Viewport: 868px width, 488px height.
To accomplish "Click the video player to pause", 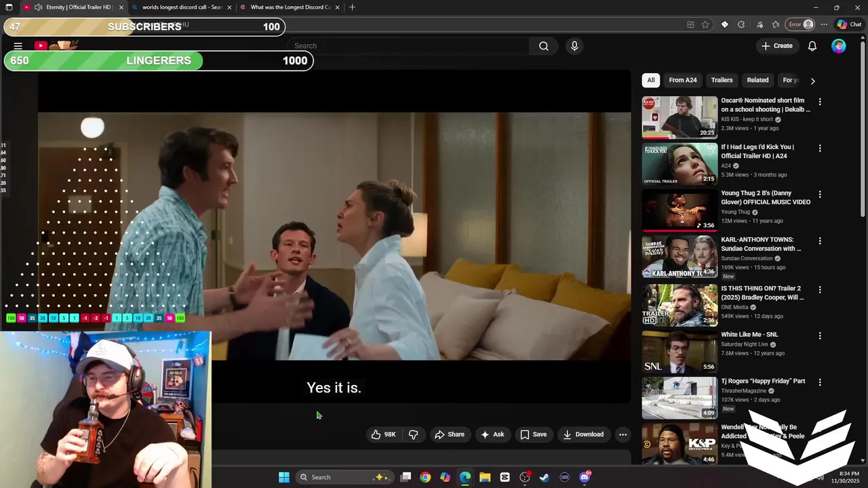I will click(334, 236).
